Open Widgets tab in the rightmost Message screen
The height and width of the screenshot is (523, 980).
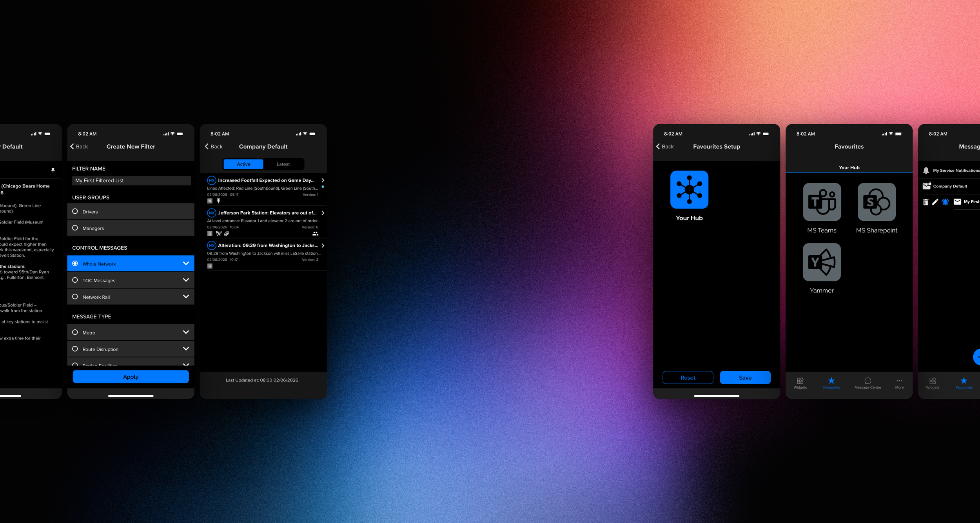[x=933, y=383]
